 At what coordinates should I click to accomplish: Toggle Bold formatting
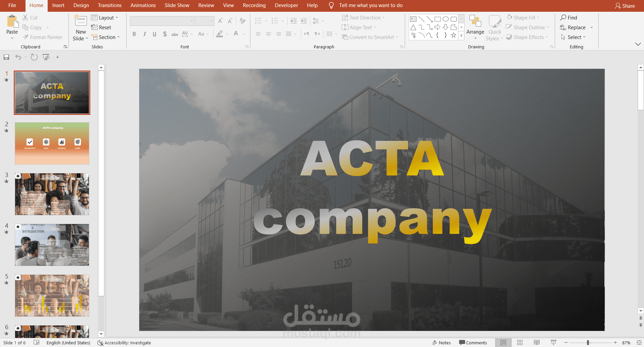pyautogui.click(x=134, y=34)
